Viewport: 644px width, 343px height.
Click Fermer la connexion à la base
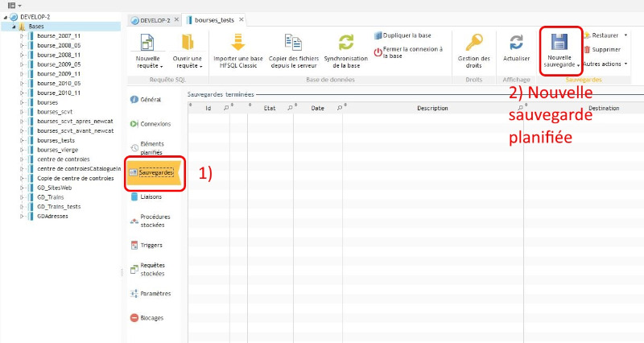(409, 52)
